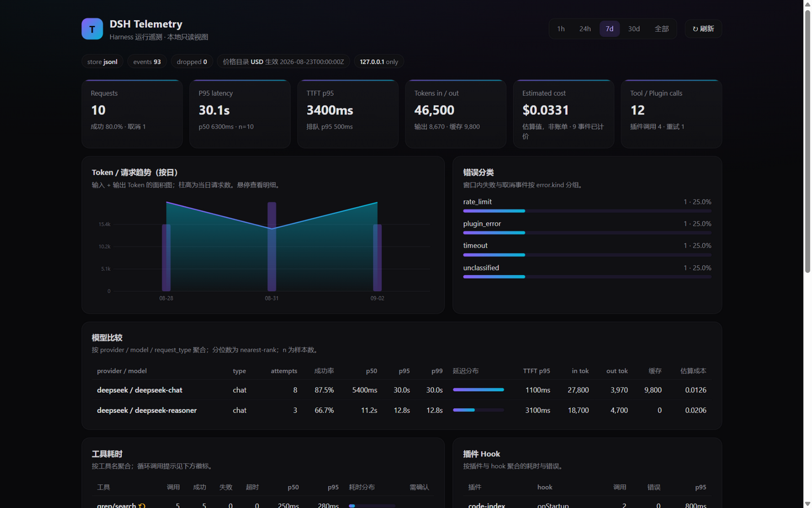Click the 0.0126 estimated cost cell
The height and width of the screenshot is (508, 812).
tap(696, 390)
